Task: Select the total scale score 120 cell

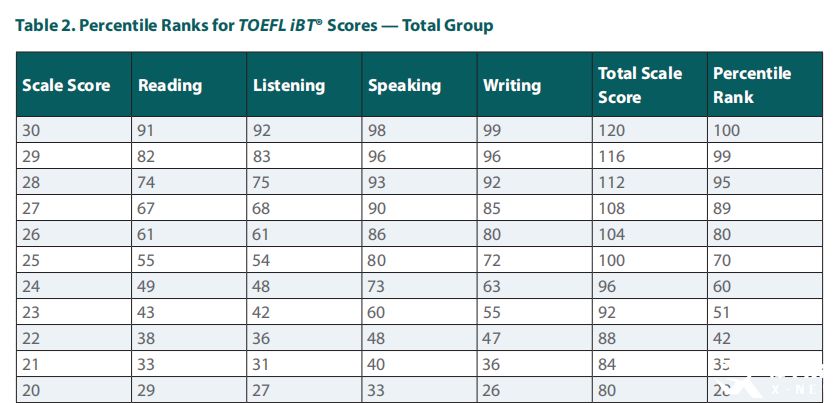Action: coord(650,130)
